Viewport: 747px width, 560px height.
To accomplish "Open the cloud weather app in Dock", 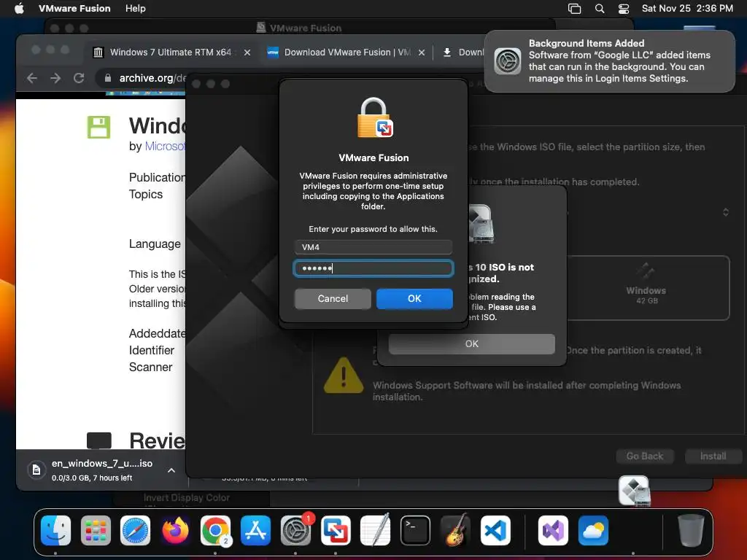I will tap(593, 531).
